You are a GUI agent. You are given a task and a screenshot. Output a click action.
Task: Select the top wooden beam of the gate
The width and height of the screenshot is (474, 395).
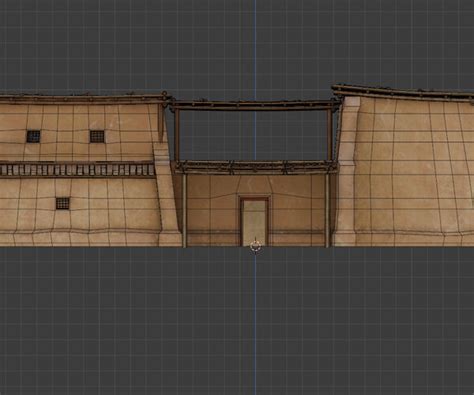pos(254,105)
